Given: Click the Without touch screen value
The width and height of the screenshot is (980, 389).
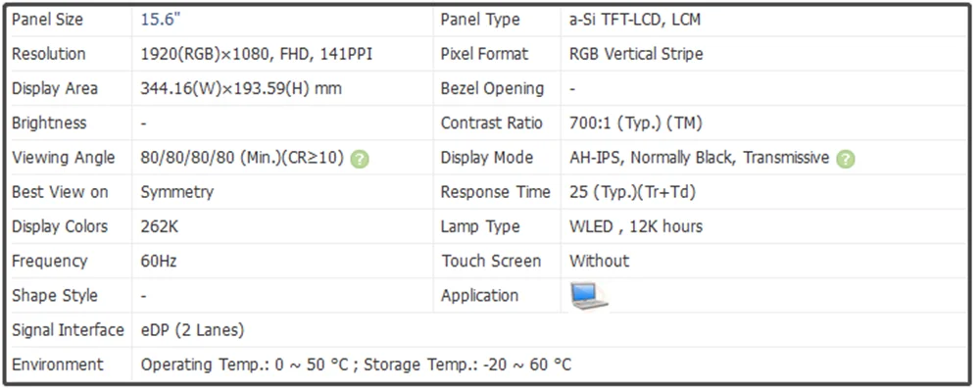Looking at the screenshot, I should coord(599,261).
